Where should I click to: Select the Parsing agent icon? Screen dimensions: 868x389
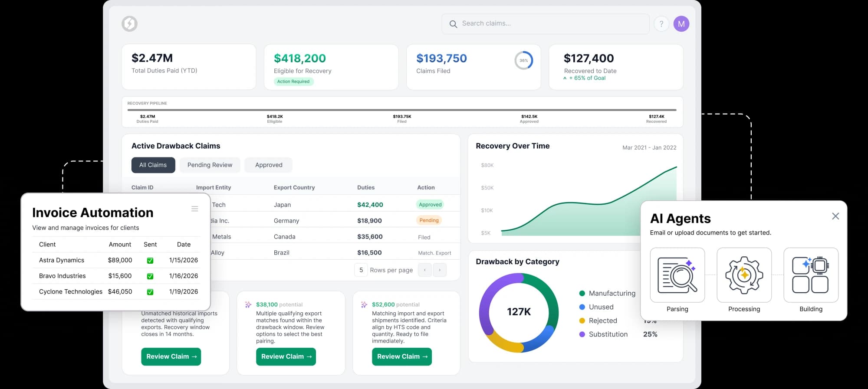677,275
